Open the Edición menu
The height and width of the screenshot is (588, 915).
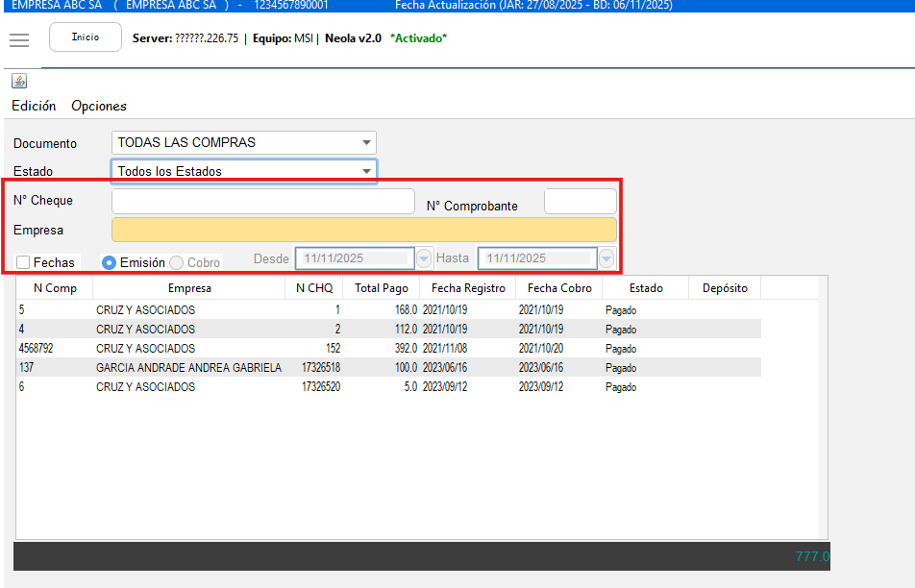[34, 106]
